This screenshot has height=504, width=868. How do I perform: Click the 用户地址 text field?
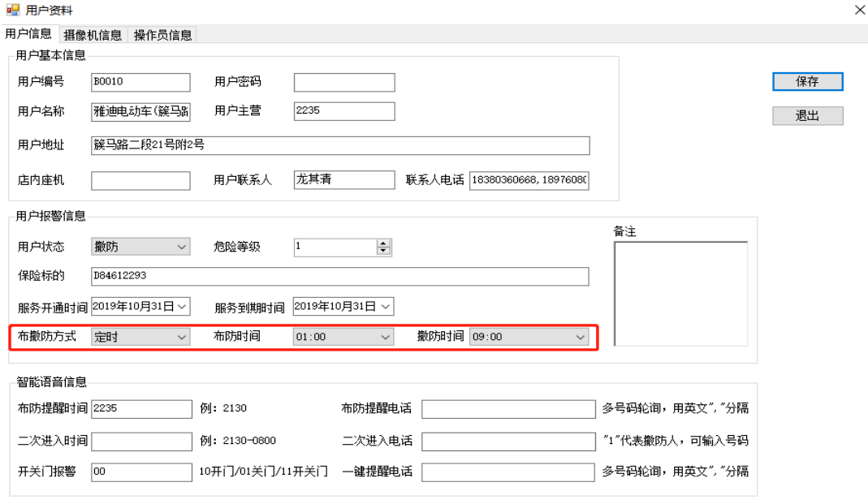point(340,145)
